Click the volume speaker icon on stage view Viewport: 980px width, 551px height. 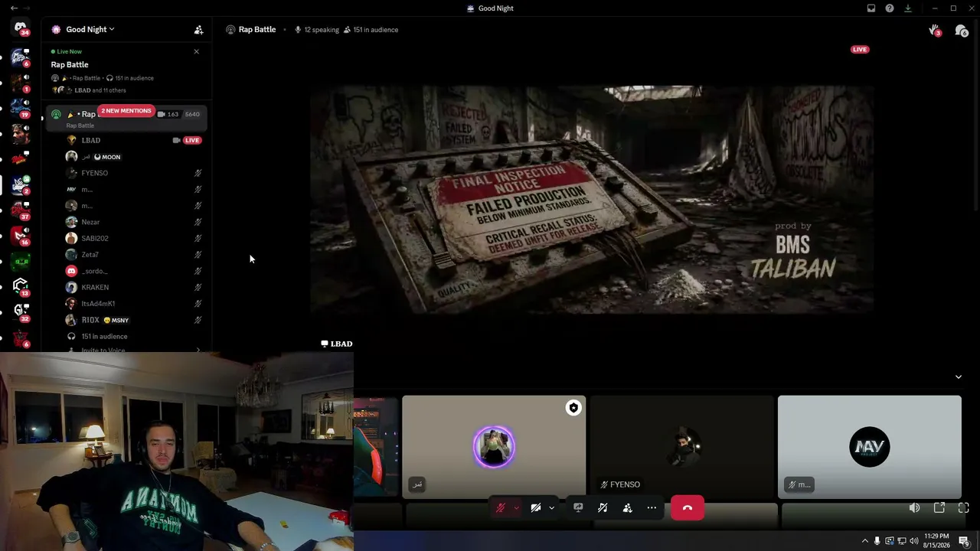(x=914, y=507)
